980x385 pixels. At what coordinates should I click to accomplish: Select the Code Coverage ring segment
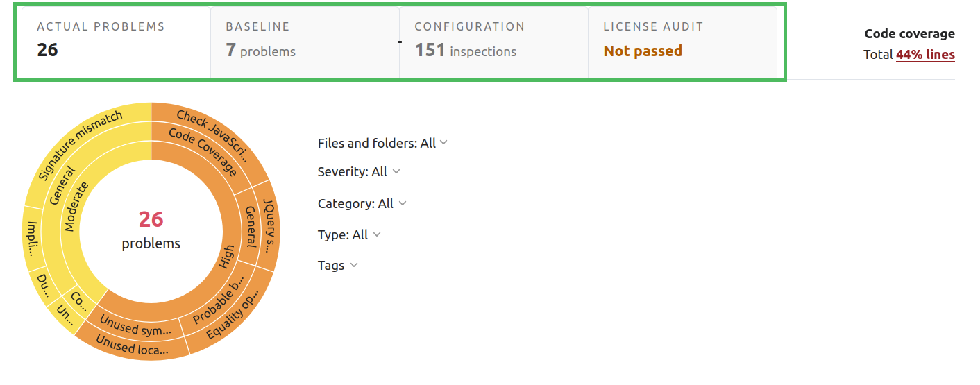[x=203, y=153]
